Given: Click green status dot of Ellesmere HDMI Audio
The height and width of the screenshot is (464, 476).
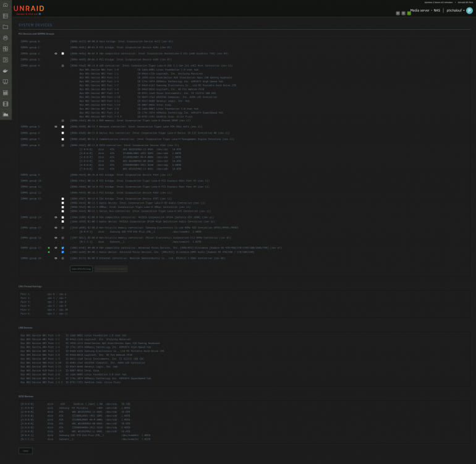Looking at the screenshot, I should click(x=49, y=252).
